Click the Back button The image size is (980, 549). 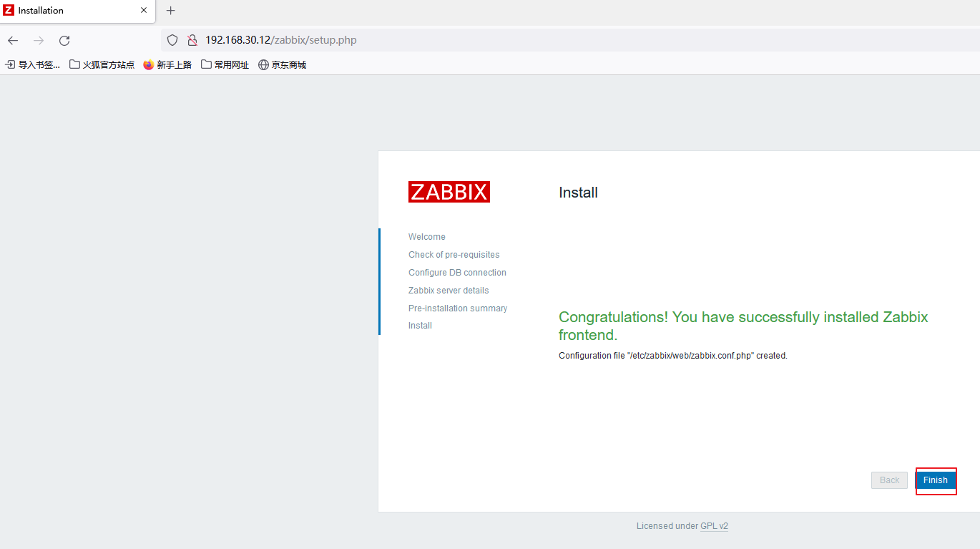click(x=889, y=480)
